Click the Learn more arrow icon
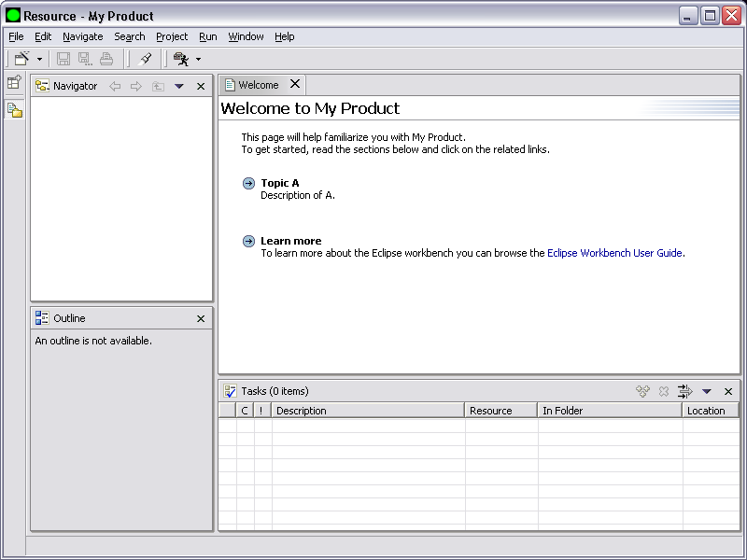Image resolution: width=747 pixels, height=560 pixels. [x=248, y=242]
